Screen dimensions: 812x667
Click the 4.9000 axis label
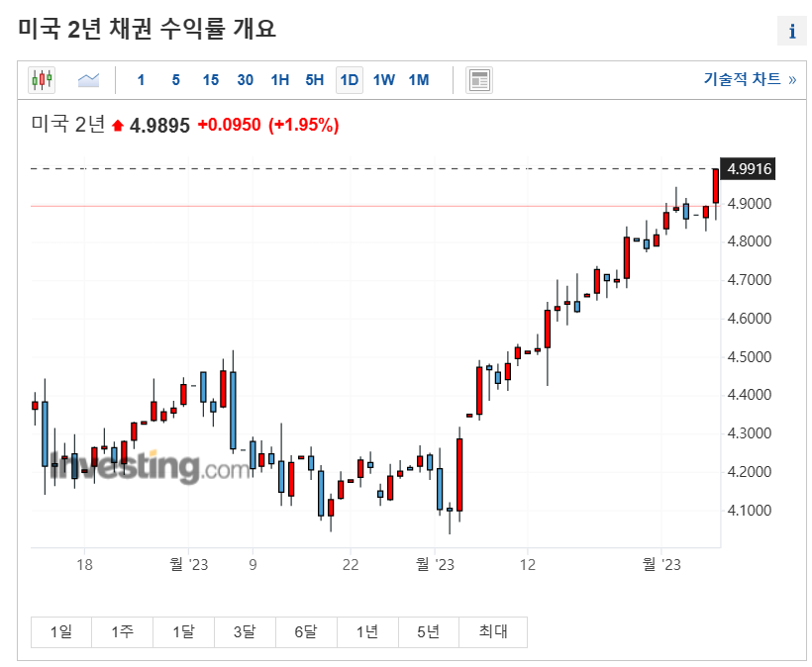coord(750,204)
